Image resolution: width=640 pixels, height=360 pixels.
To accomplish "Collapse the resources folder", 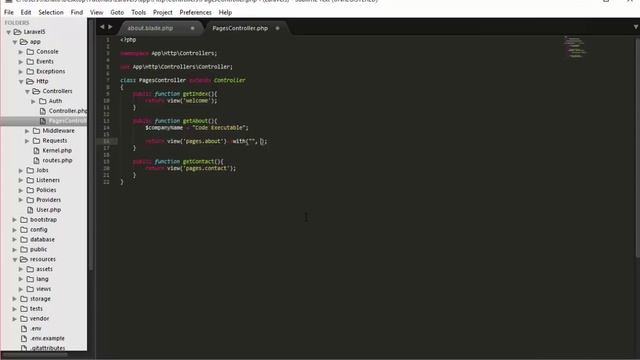I will click(15, 259).
